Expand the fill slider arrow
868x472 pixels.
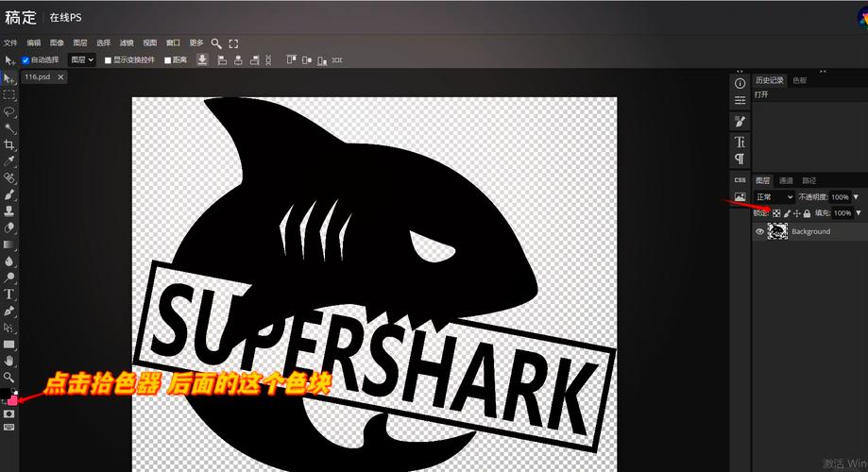(x=859, y=213)
